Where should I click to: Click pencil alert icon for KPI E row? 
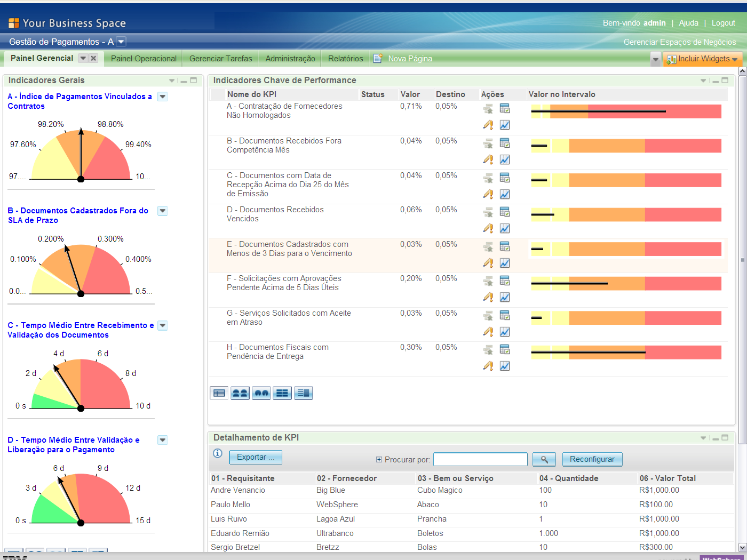pyautogui.click(x=488, y=263)
